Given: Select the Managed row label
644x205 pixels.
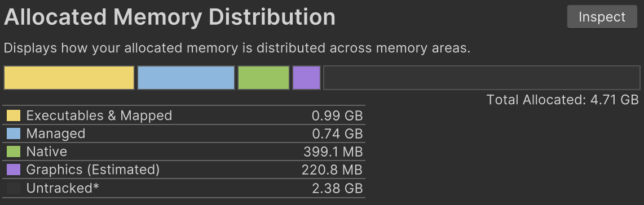Looking at the screenshot, I should point(56,133).
